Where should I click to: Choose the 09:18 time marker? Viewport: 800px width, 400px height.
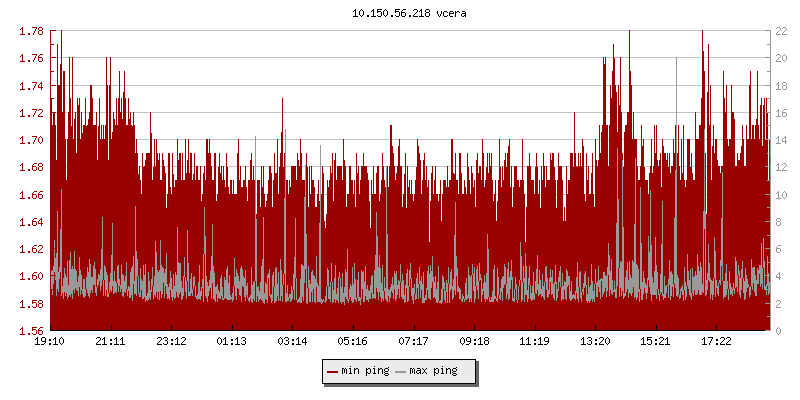474,342
